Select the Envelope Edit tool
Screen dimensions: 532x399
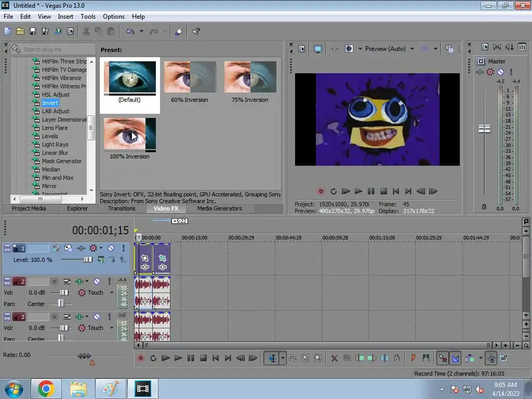(293, 358)
